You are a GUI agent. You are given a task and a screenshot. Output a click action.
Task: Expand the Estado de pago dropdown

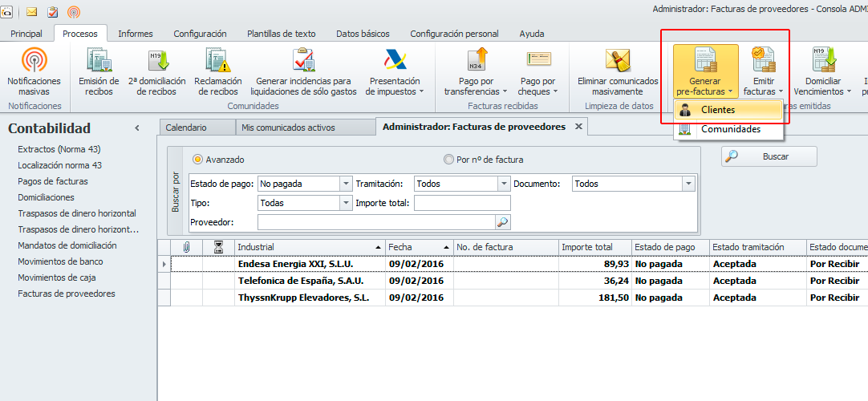(x=346, y=184)
